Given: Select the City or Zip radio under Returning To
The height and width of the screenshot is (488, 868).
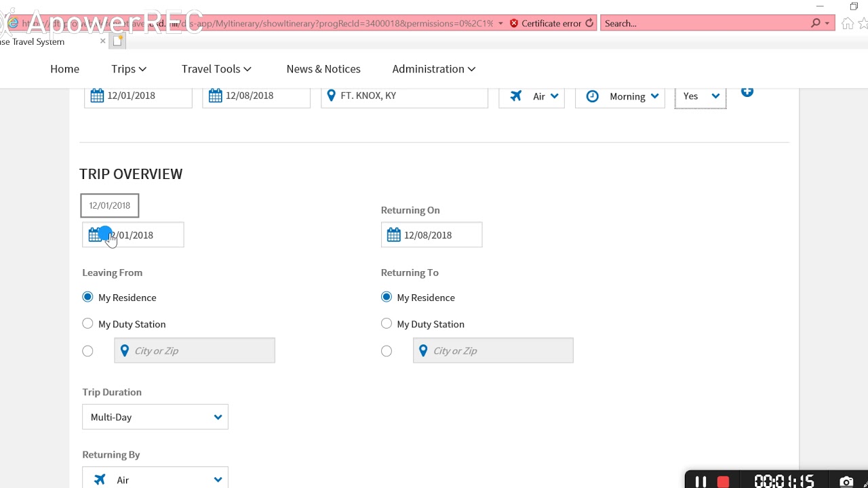Looking at the screenshot, I should pyautogui.click(x=387, y=351).
